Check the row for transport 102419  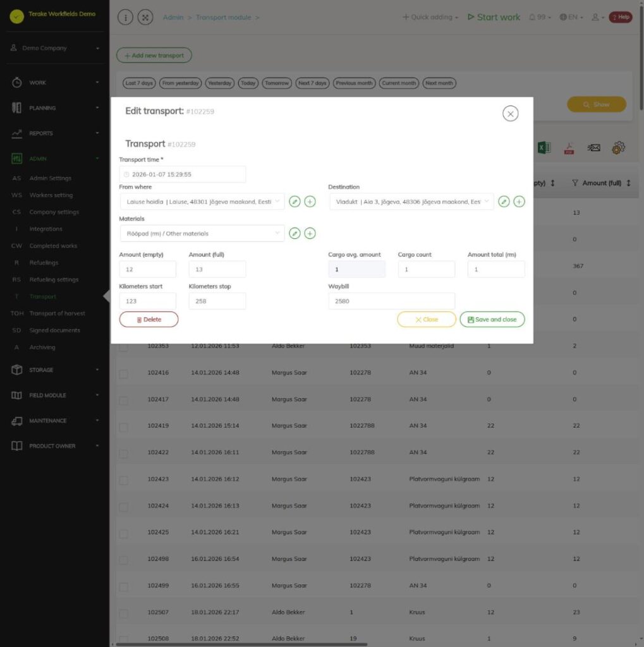(x=123, y=427)
